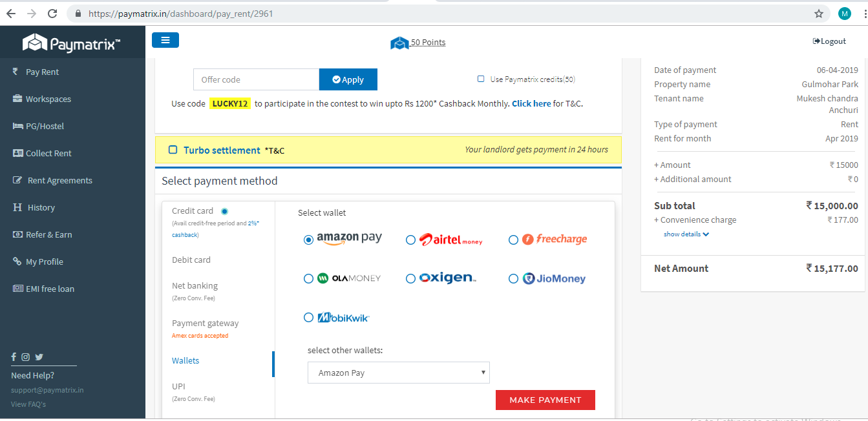Click the Freecharge logo
868x421 pixels.
pos(555,239)
